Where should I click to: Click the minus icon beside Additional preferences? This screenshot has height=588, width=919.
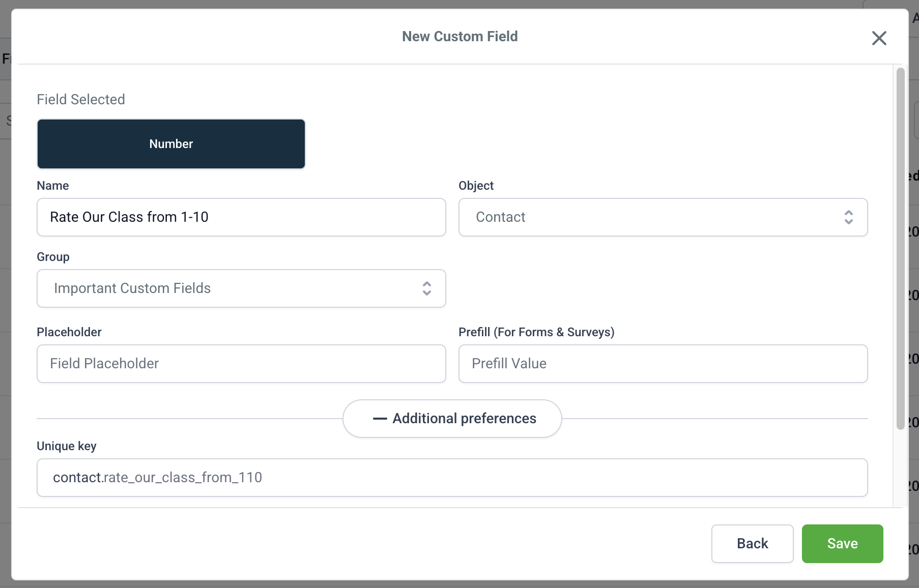tap(380, 419)
